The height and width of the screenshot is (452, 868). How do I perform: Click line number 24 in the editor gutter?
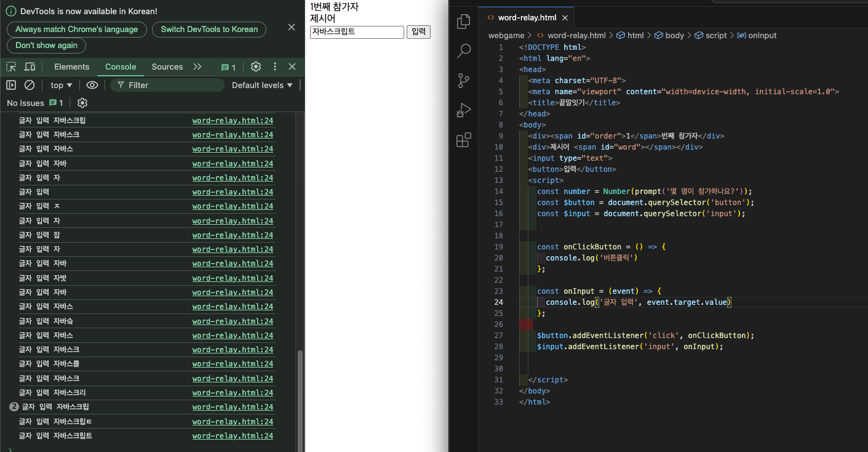coord(498,302)
